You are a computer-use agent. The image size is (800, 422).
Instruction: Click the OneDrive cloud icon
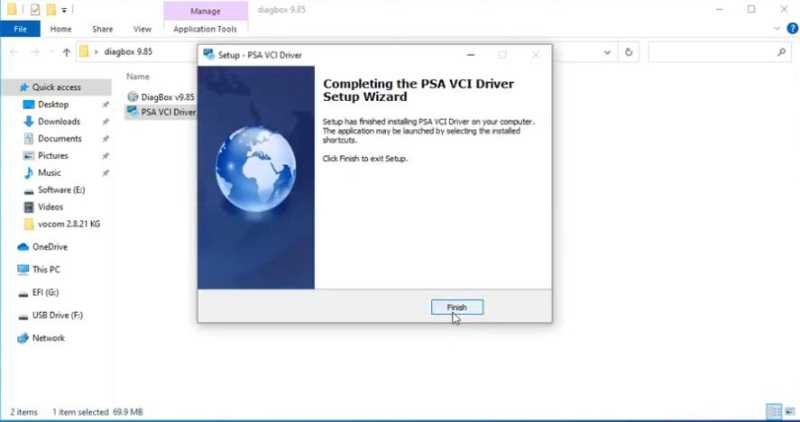click(x=23, y=247)
